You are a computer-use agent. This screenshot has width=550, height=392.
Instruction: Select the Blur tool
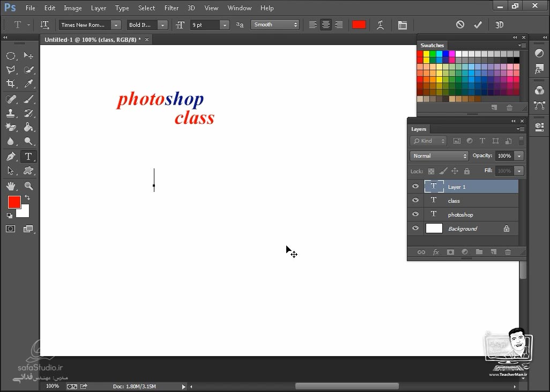click(11, 141)
